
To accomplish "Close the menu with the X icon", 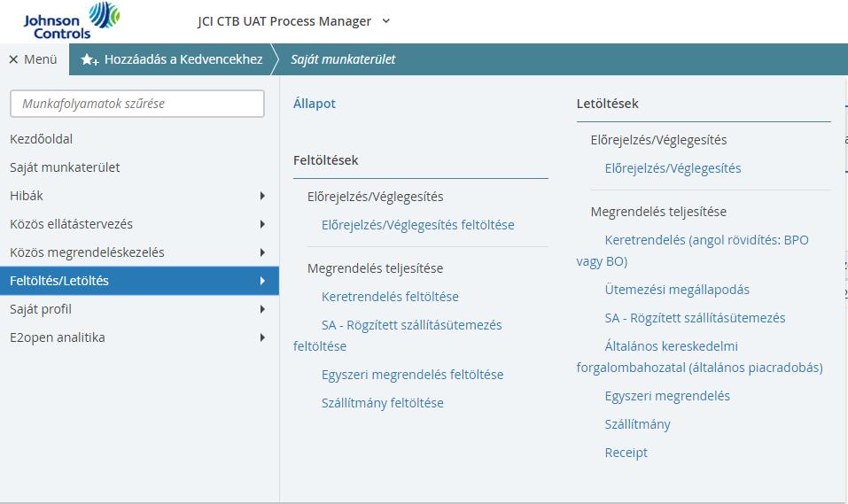I will [x=13, y=59].
